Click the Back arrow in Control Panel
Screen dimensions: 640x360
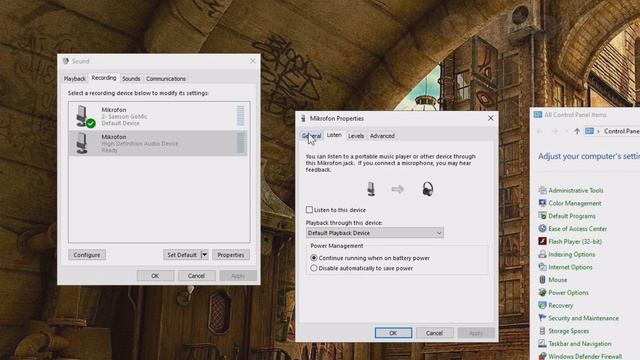pyautogui.click(x=540, y=131)
